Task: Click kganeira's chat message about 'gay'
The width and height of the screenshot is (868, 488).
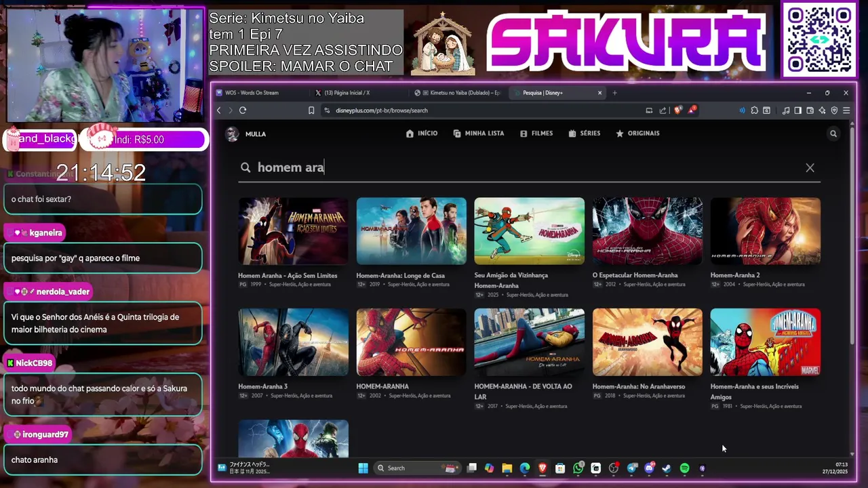Action: (103, 258)
